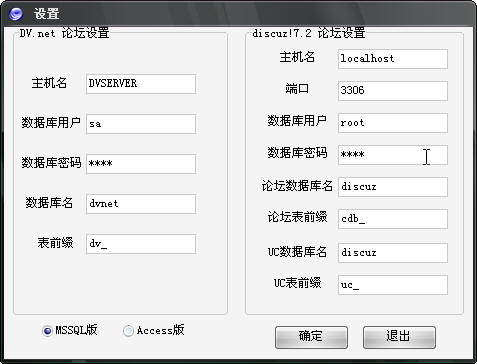The height and width of the screenshot is (364, 477).
Task: Click the 数据库名 label on the left
Action: (49, 203)
